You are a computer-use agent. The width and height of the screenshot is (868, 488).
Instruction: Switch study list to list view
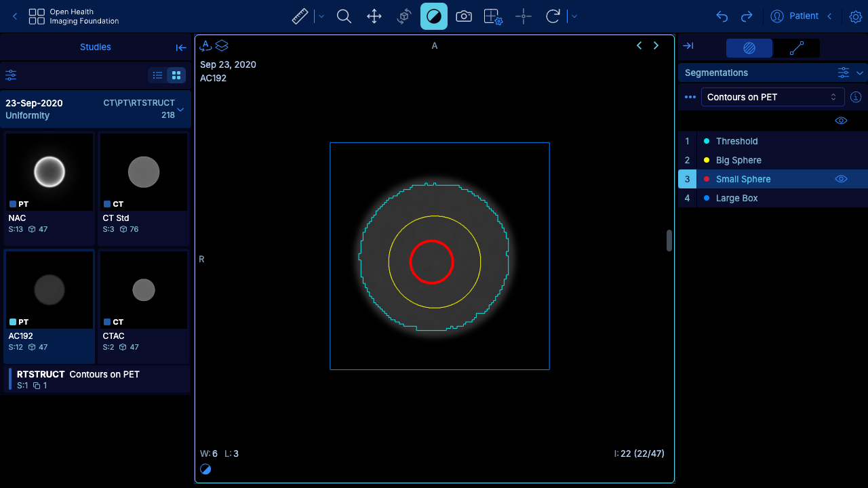coord(157,75)
